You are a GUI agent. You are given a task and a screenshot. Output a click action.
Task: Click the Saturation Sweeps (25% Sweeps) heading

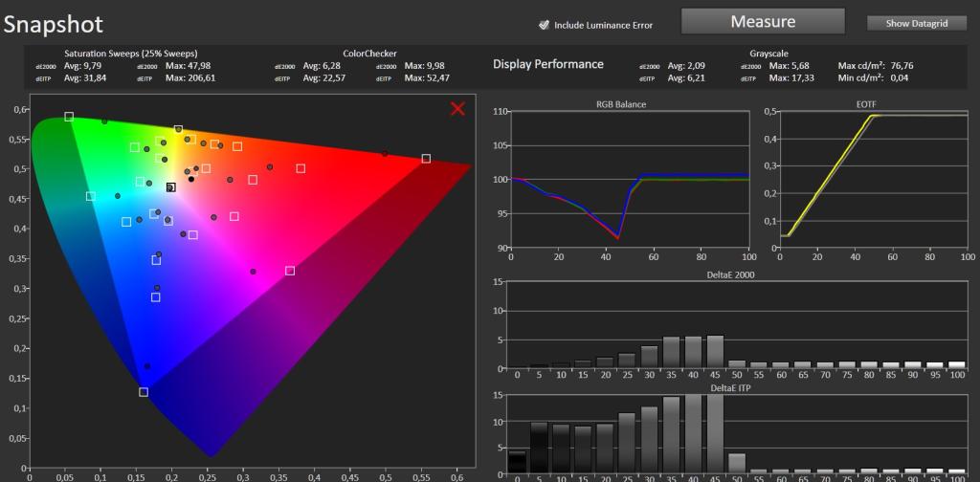(x=130, y=54)
